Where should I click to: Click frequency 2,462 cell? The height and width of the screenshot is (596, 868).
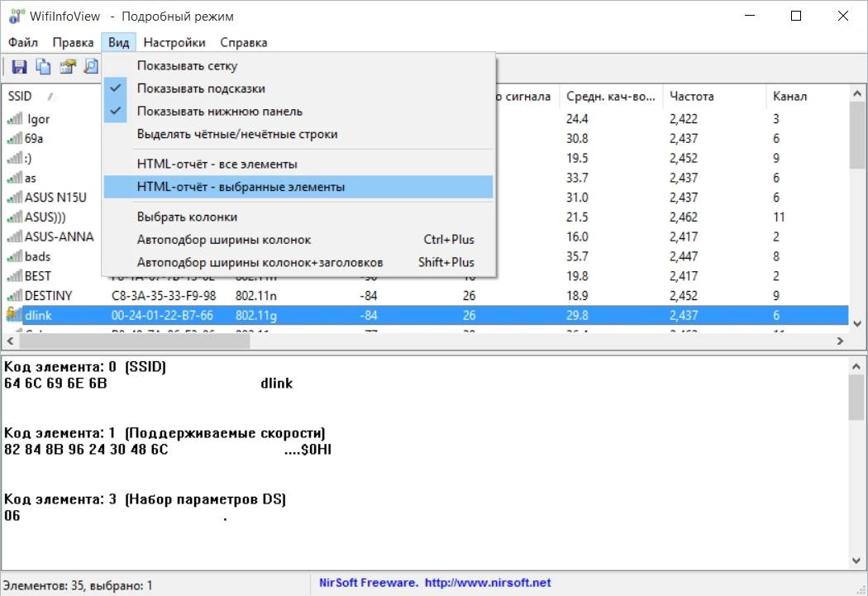(684, 217)
